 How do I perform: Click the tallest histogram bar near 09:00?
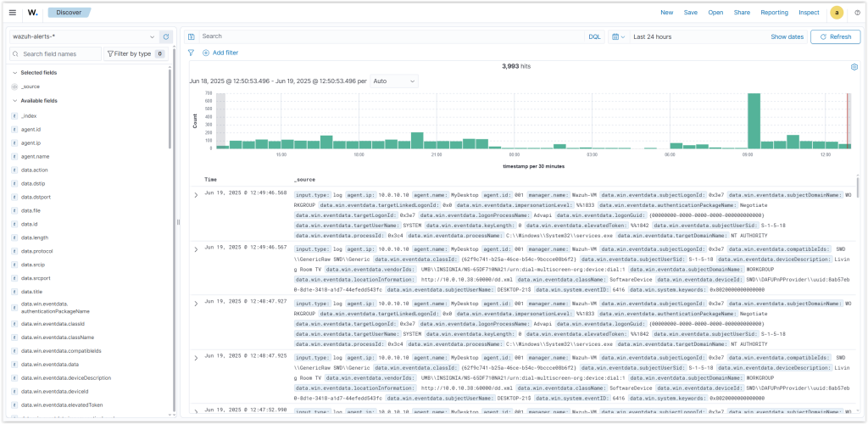pos(754,120)
